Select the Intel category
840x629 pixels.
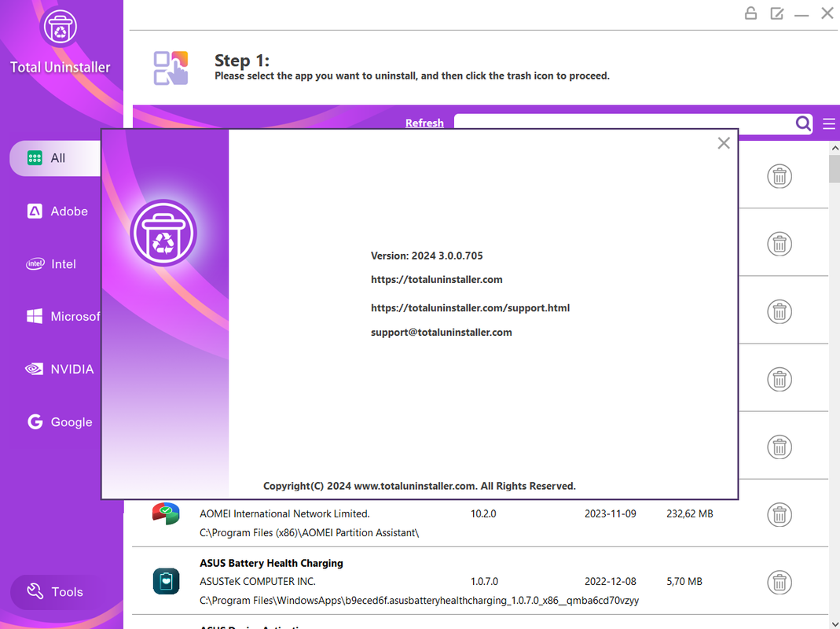[51, 264]
